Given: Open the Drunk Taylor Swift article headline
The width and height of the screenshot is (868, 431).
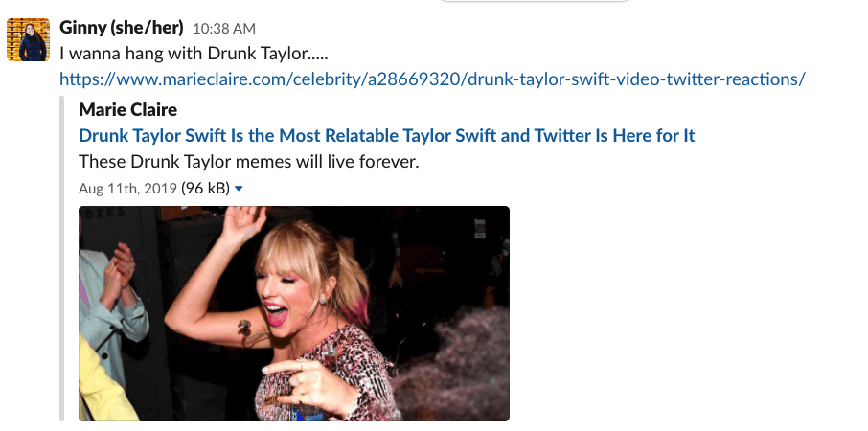Looking at the screenshot, I should pyautogui.click(x=386, y=135).
